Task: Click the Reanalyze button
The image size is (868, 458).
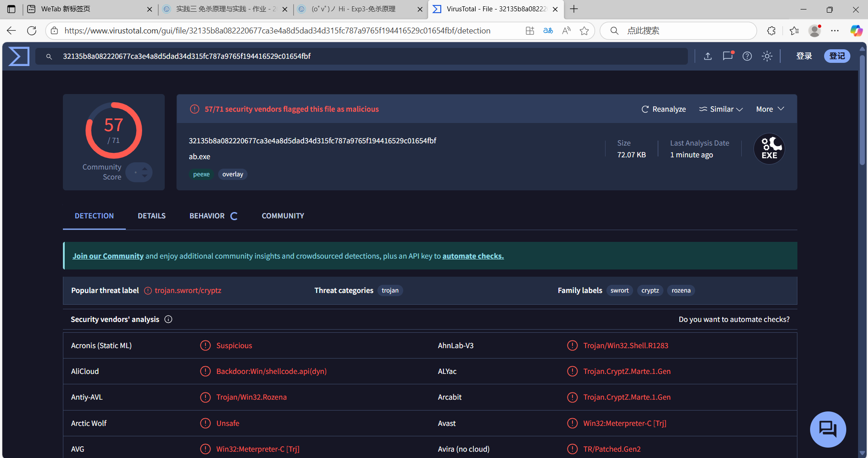Action: (x=663, y=109)
